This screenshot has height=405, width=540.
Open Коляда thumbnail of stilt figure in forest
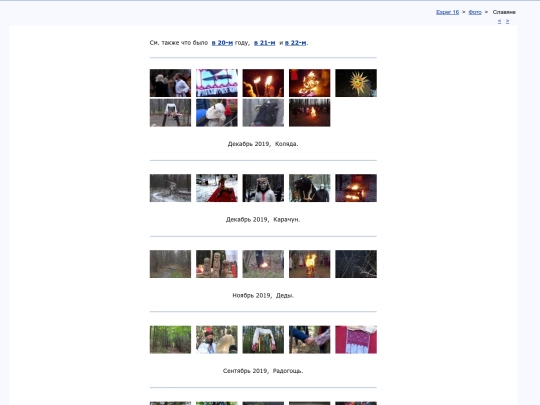coord(170,113)
